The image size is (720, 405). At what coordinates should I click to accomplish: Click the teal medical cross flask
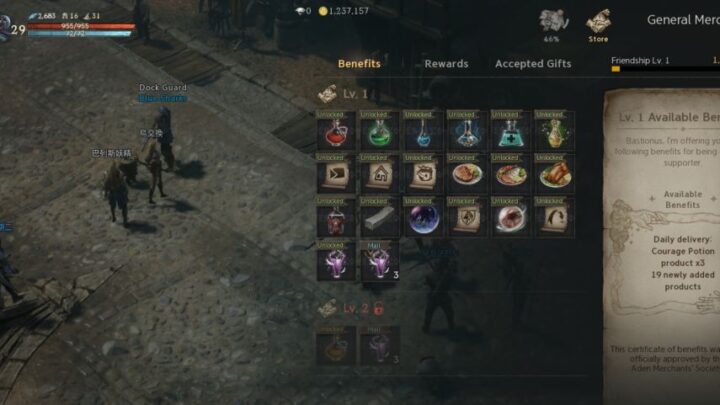(511, 130)
